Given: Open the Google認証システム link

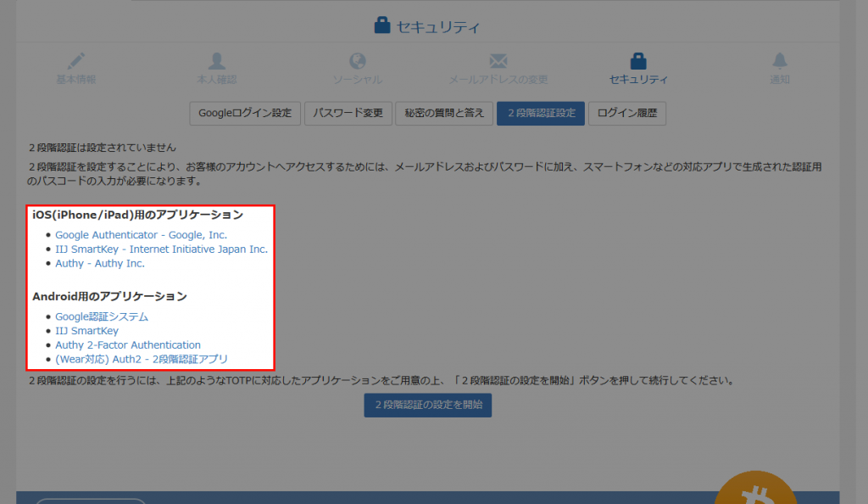Looking at the screenshot, I should [102, 316].
